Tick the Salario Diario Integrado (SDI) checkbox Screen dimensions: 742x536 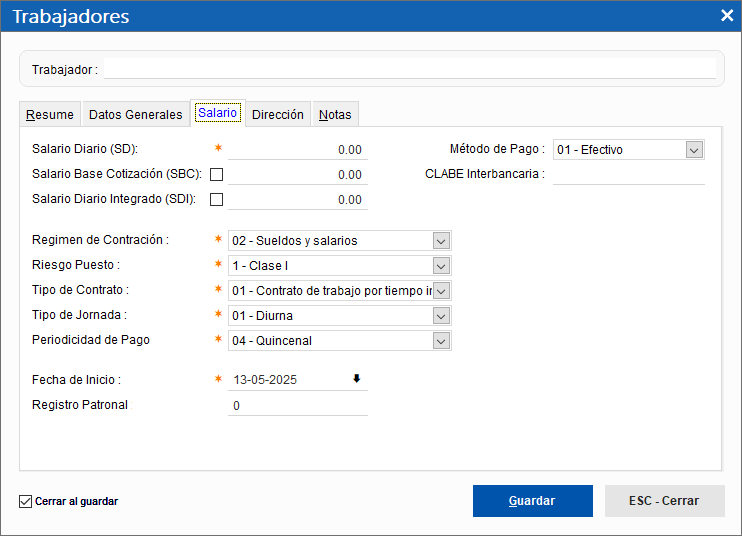click(216, 200)
